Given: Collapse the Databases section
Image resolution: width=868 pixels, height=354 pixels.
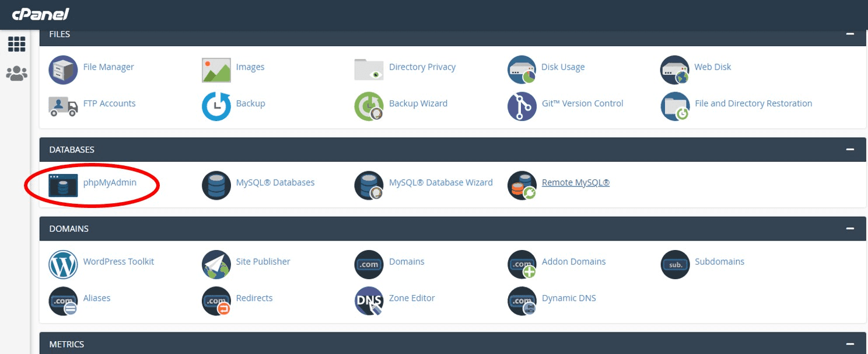Looking at the screenshot, I should point(850,150).
